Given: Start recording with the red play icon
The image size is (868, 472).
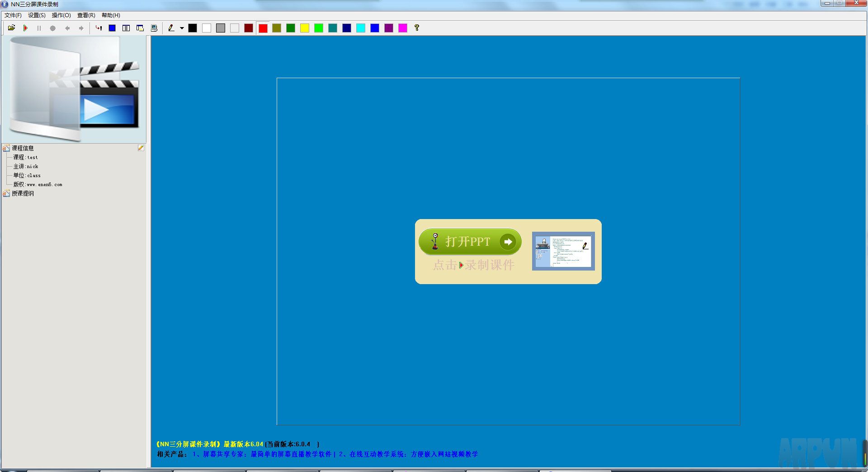Looking at the screenshot, I should pyautogui.click(x=25, y=28).
